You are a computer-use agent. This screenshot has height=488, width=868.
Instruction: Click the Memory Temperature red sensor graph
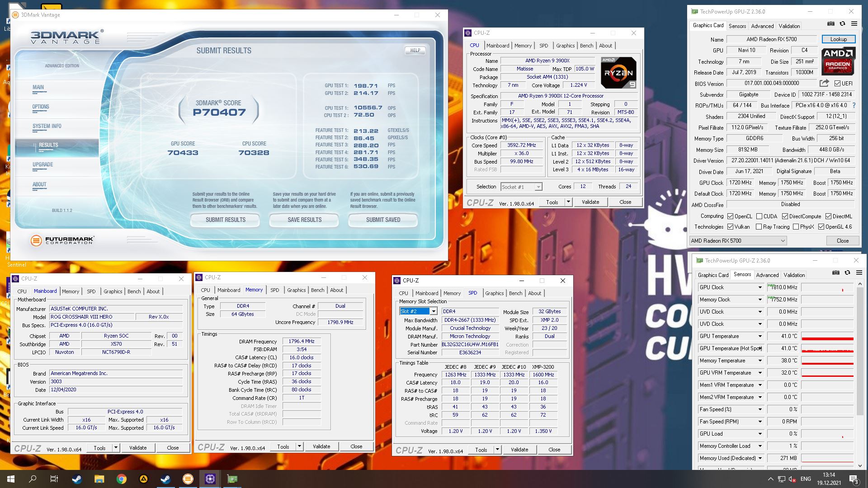point(827,361)
